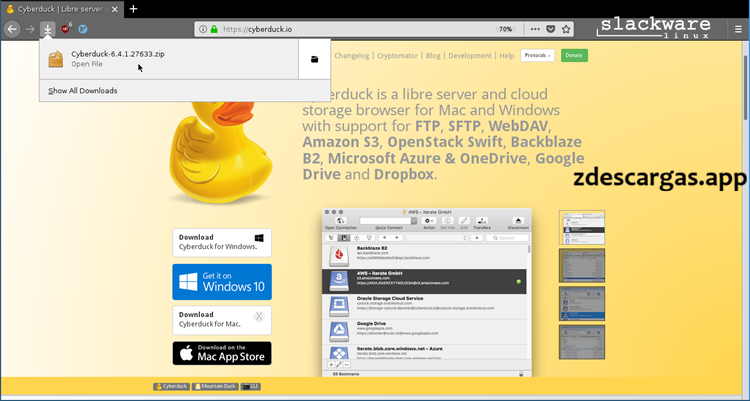Open the Development link
Screen dimensions: 750x401
[470, 56]
